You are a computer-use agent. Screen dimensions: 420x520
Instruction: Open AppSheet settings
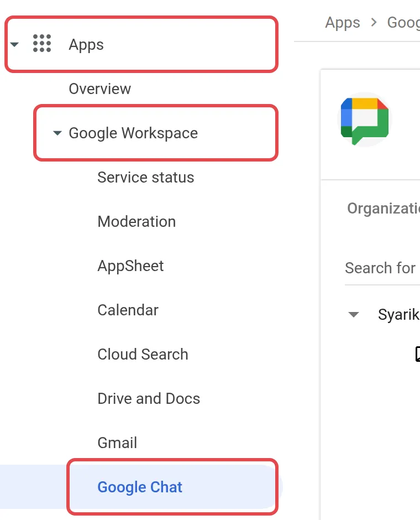[x=130, y=266]
